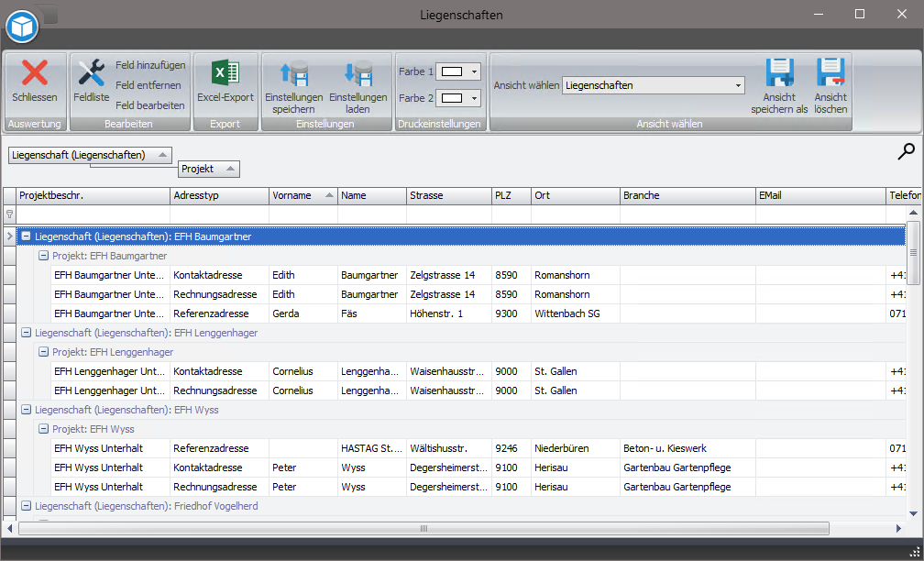Click Wittenbach SG cell
The width and height of the screenshot is (924, 561).
[576, 313]
